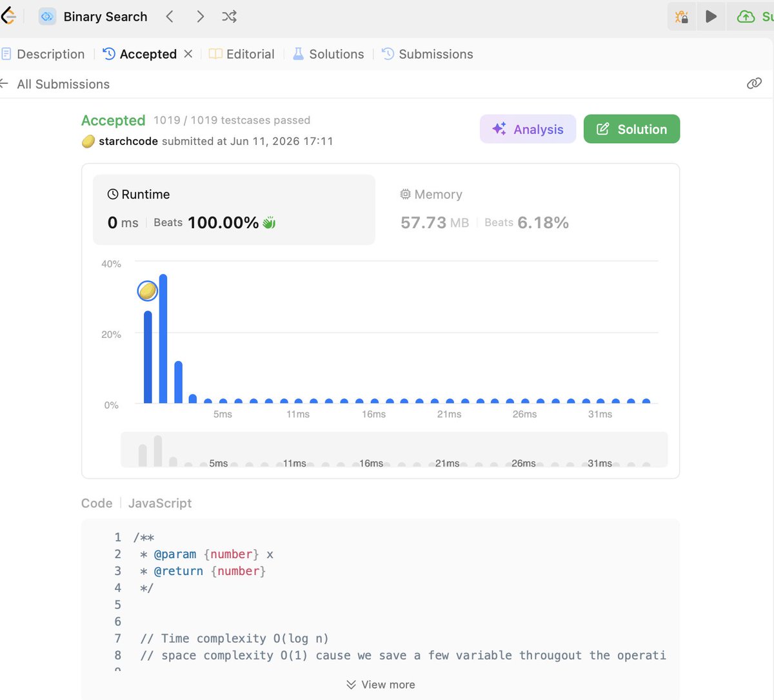
Task: Click the '@return {number}' code line
Action: click(x=203, y=571)
